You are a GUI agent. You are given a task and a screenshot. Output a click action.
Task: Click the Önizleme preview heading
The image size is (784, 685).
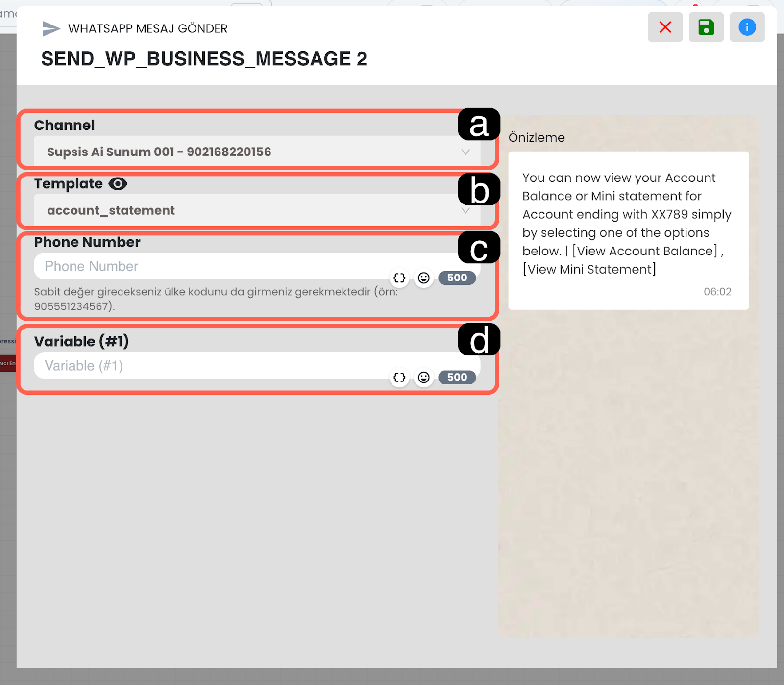coord(537,138)
